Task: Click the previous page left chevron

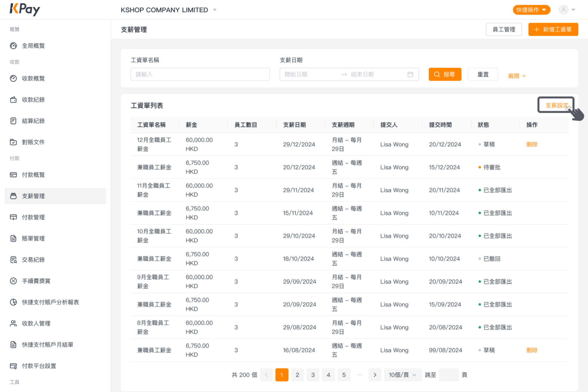Action: coord(266,375)
